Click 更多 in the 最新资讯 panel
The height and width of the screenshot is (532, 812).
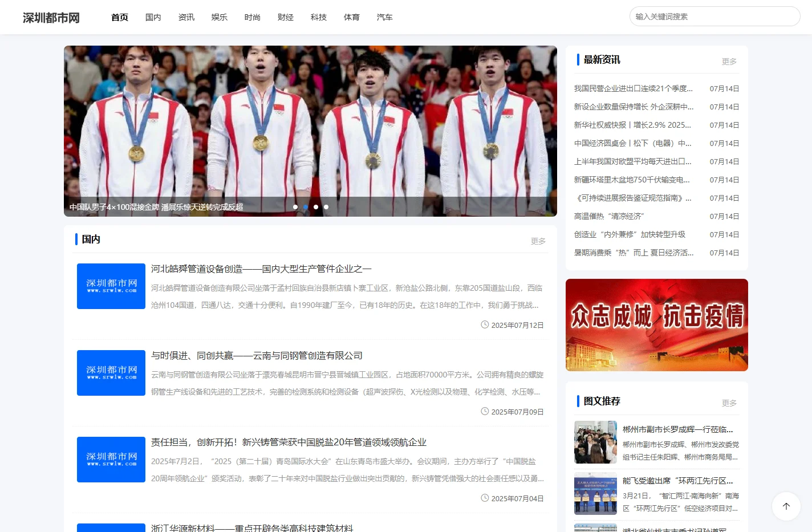(x=729, y=61)
